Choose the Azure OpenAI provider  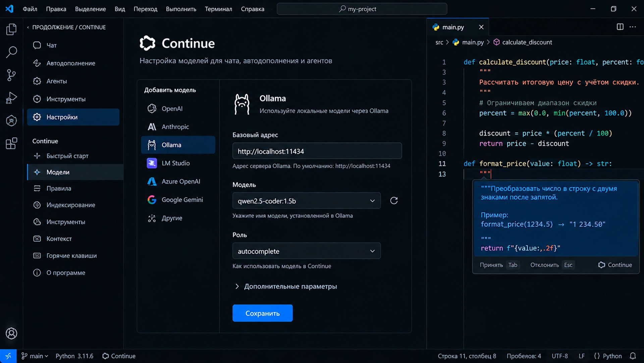pyautogui.click(x=178, y=181)
